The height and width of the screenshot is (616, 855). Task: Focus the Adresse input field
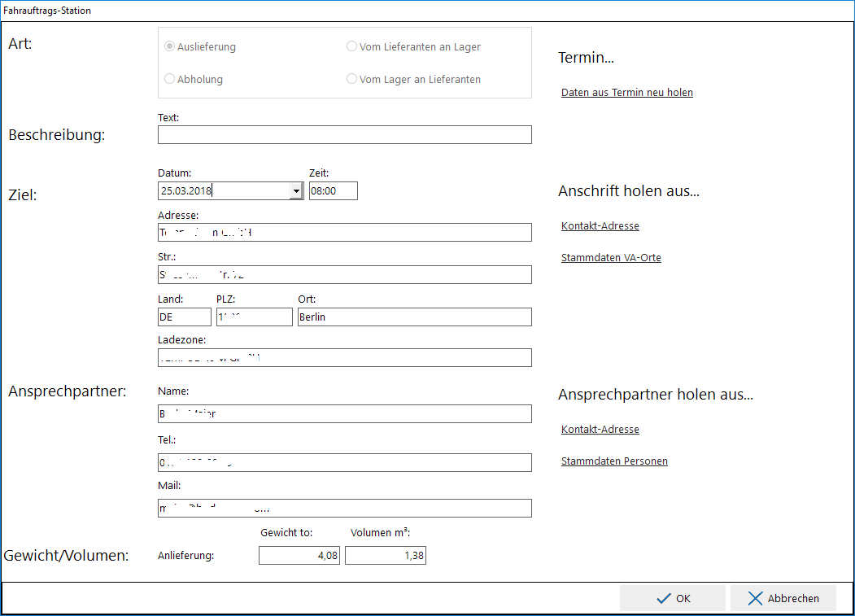[345, 233]
